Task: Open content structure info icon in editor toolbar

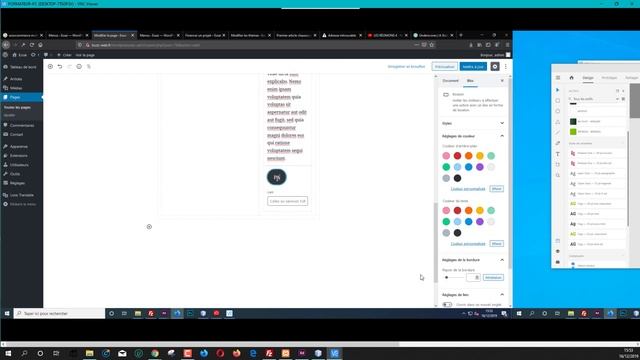Action: coord(79,67)
